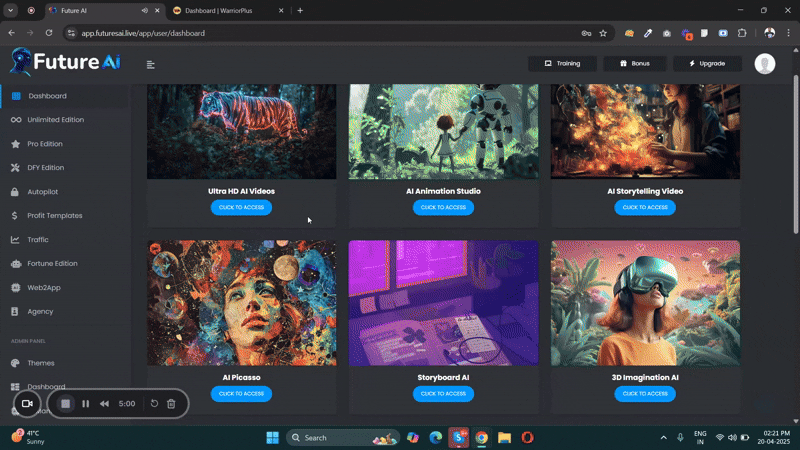The height and width of the screenshot is (450, 800).
Task: Bookmark this page with the star icon
Action: coord(603,33)
